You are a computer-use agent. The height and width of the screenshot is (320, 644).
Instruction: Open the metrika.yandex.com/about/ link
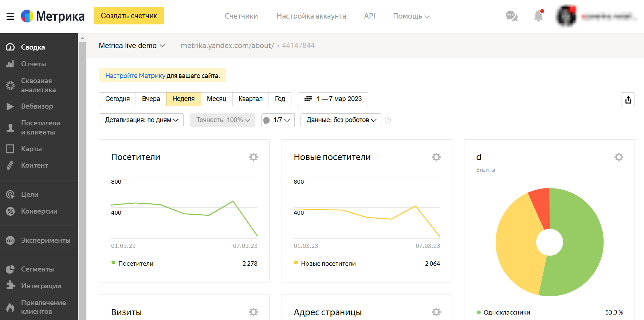coord(227,46)
